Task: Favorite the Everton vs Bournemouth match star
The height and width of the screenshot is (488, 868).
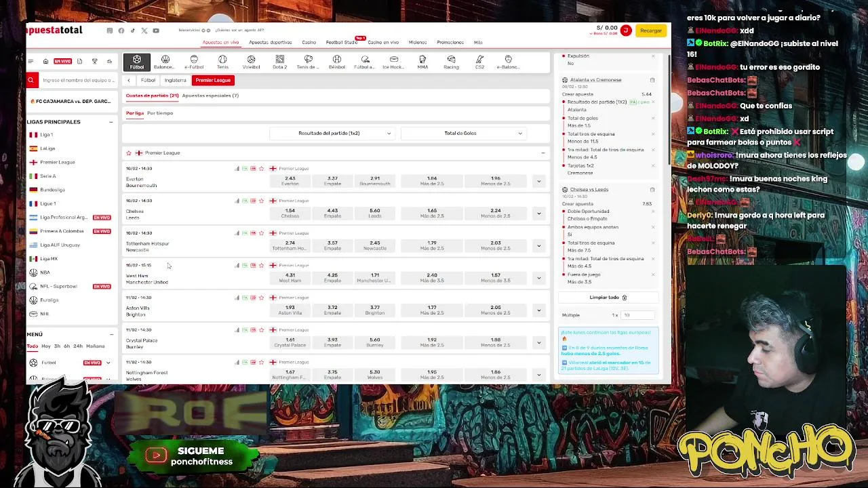Action: 261,169
